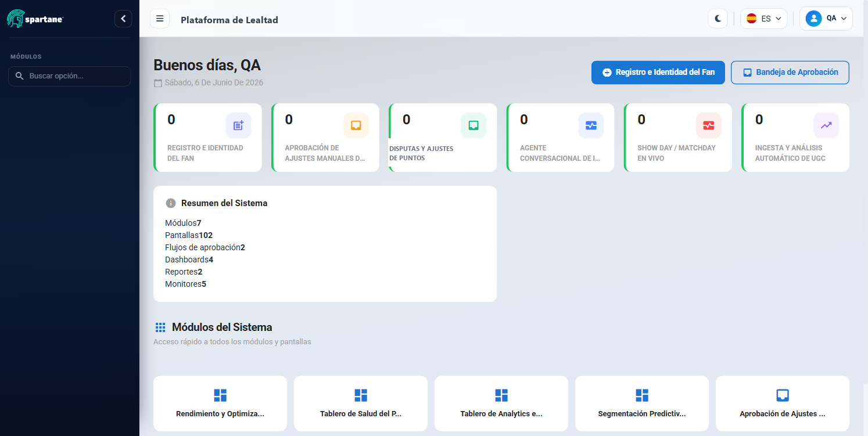Click the inbox icon above 'Aprobación de Ajustes ...'
This screenshot has width=868, height=436.
783,395
